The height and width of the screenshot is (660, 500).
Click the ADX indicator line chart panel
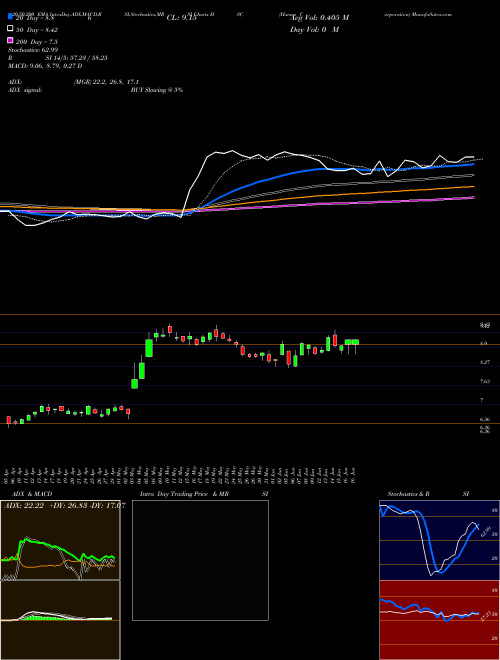click(60, 540)
